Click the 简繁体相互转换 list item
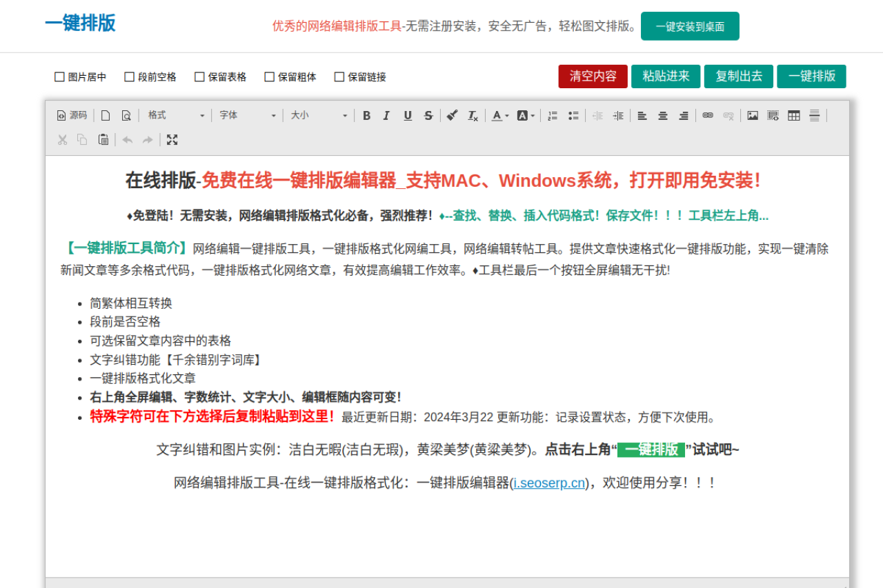Screen dimensions: 883x588 [131, 303]
